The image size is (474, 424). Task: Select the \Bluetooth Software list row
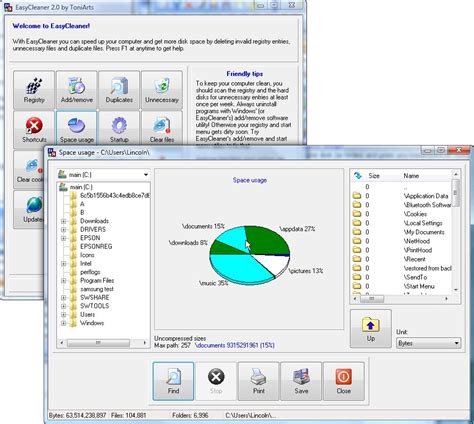[402, 205]
